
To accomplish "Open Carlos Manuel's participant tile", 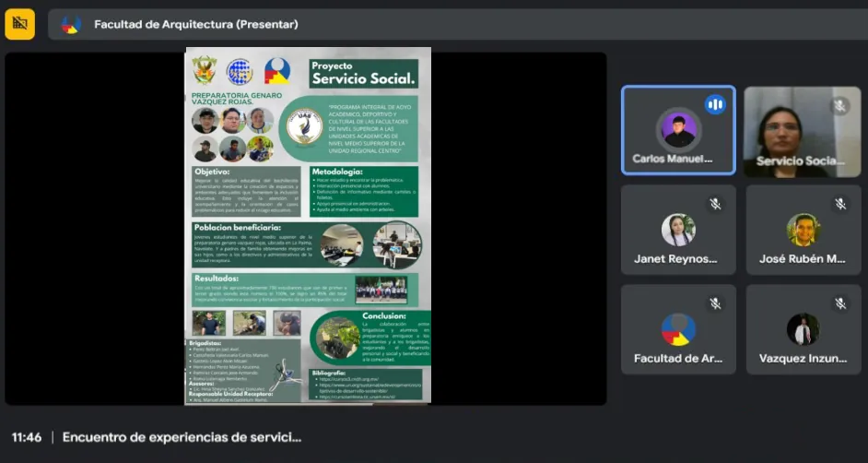I will [678, 130].
